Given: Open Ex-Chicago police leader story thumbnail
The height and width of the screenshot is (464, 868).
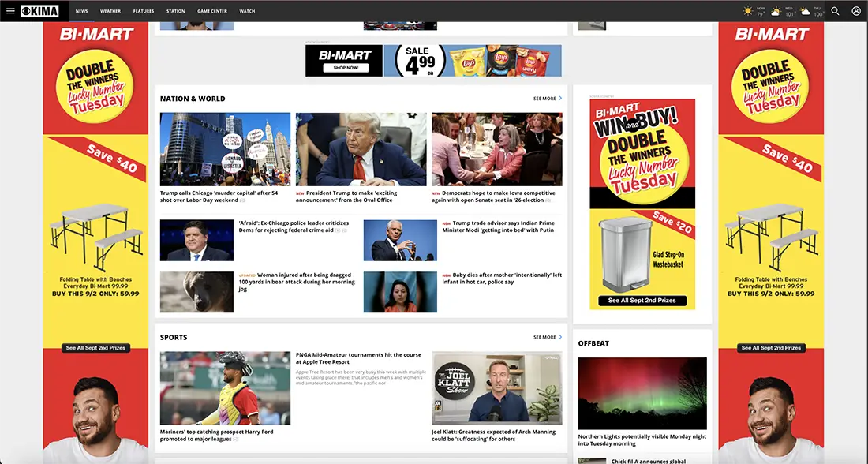Looking at the screenshot, I should (196, 241).
